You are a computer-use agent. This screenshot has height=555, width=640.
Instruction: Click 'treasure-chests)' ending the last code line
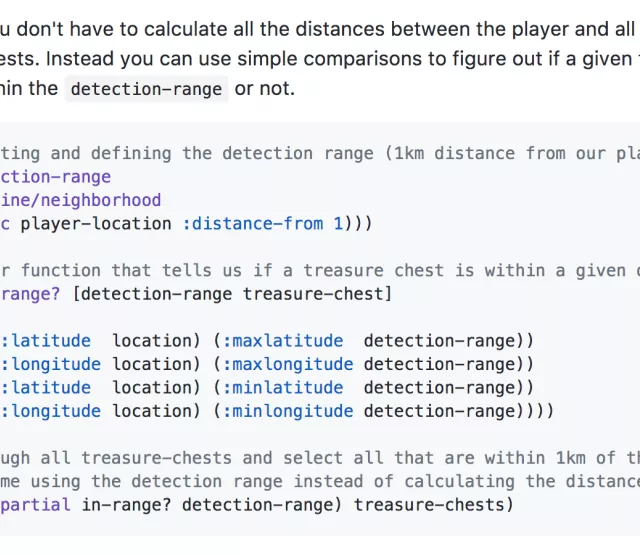pyautogui.click(x=433, y=504)
